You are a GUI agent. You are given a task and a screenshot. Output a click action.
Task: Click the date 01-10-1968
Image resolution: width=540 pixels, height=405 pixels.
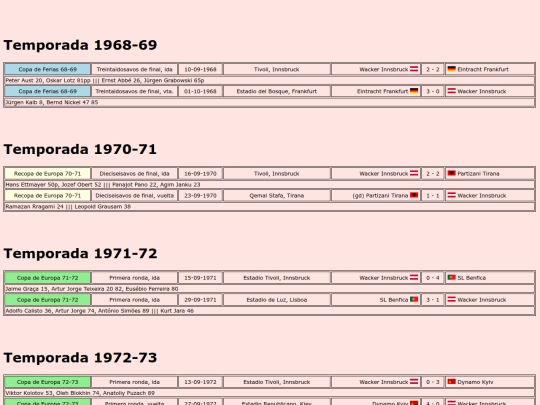tap(200, 91)
